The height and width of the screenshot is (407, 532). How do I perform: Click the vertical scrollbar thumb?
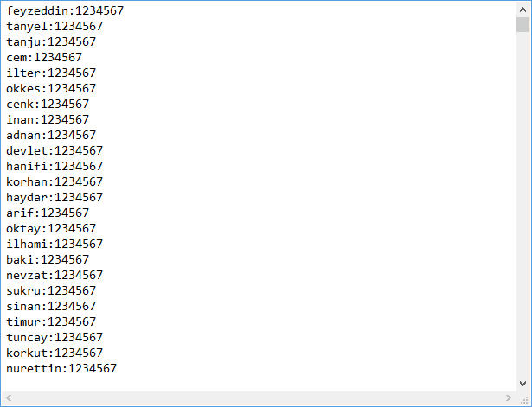pyautogui.click(x=522, y=25)
